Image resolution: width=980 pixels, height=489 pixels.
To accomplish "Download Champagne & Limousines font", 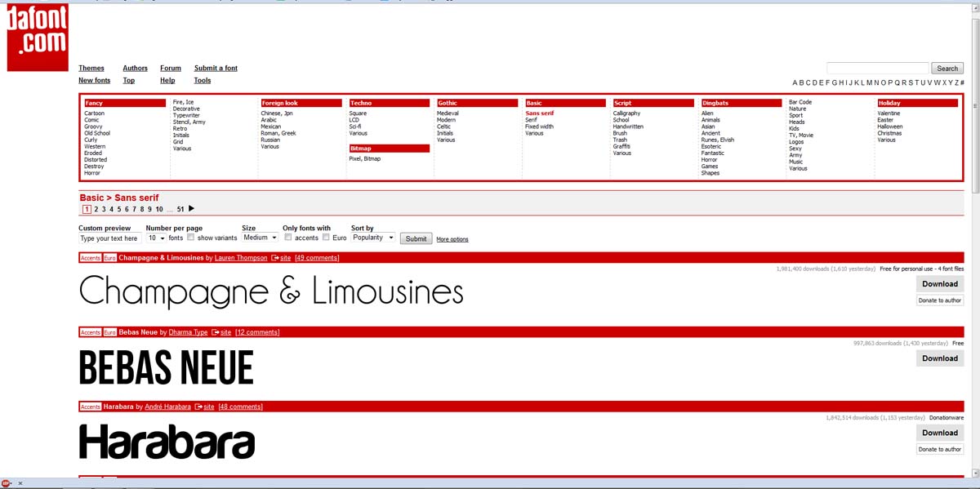I will click(x=940, y=284).
